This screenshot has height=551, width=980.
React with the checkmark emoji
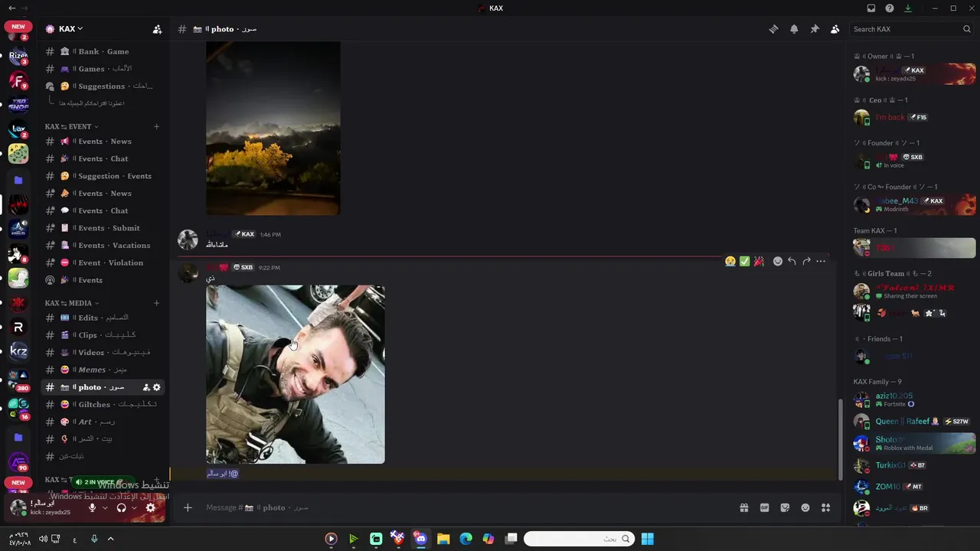point(744,261)
